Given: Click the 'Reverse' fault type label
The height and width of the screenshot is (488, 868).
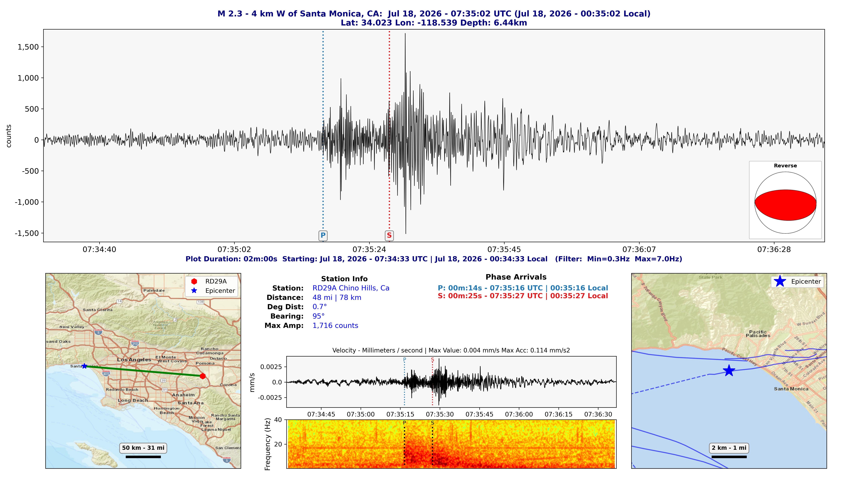Looking at the screenshot, I should tap(785, 166).
